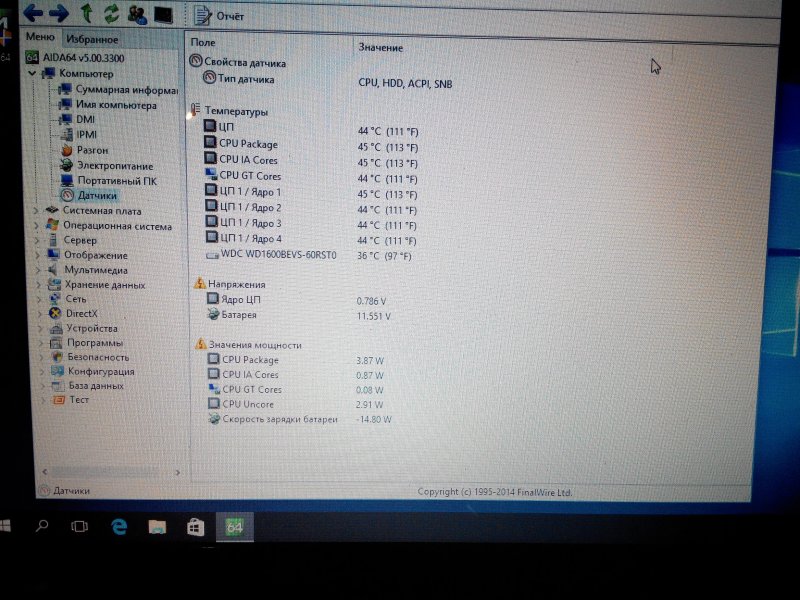The width and height of the screenshot is (800, 600).
Task: Open the Тест benchmark icon
Action: pyautogui.click(x=60, y=399)
